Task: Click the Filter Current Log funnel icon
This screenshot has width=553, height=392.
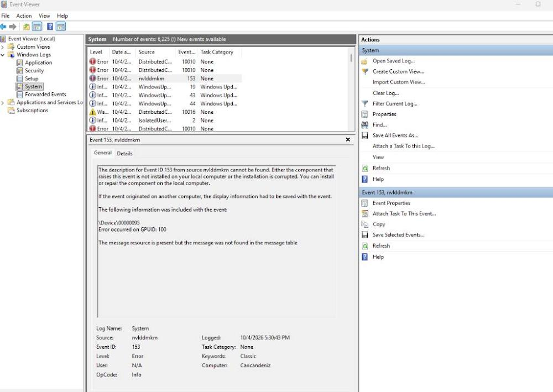Action: pos(365,103)
